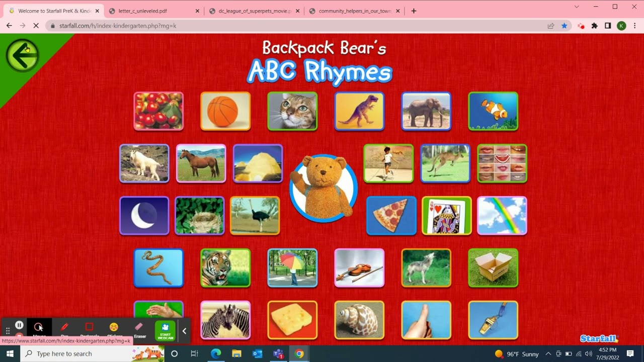This screenshot has height=362, width=644.
Task: Click the Start Webcam button
Action: 165,330
